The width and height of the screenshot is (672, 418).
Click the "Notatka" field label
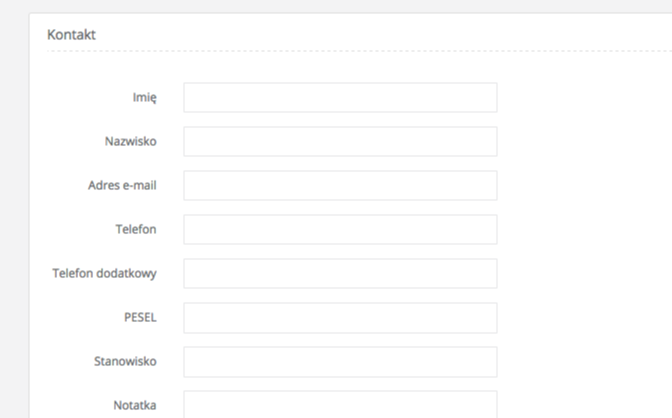tap(134, 406)
